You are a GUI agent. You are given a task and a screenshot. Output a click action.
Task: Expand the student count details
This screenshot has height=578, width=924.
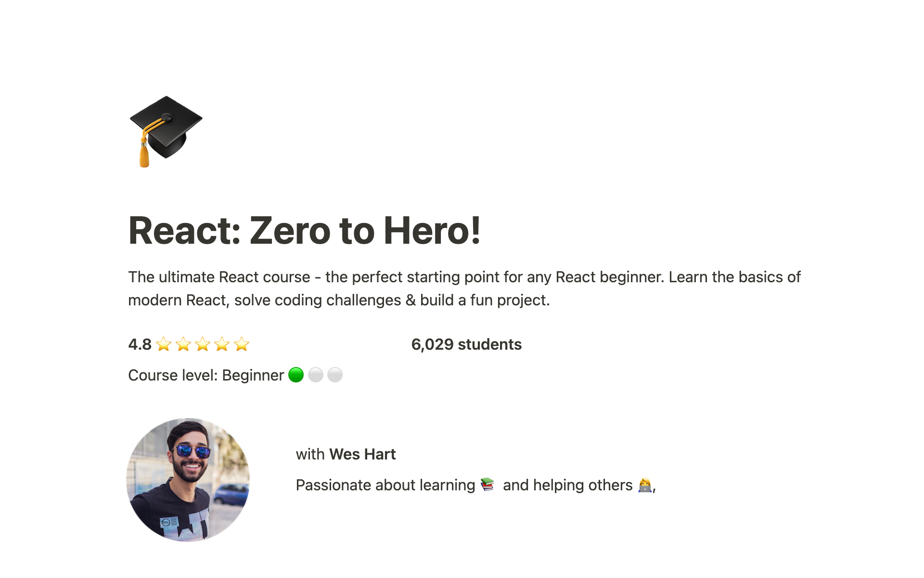tap(466, 344)
